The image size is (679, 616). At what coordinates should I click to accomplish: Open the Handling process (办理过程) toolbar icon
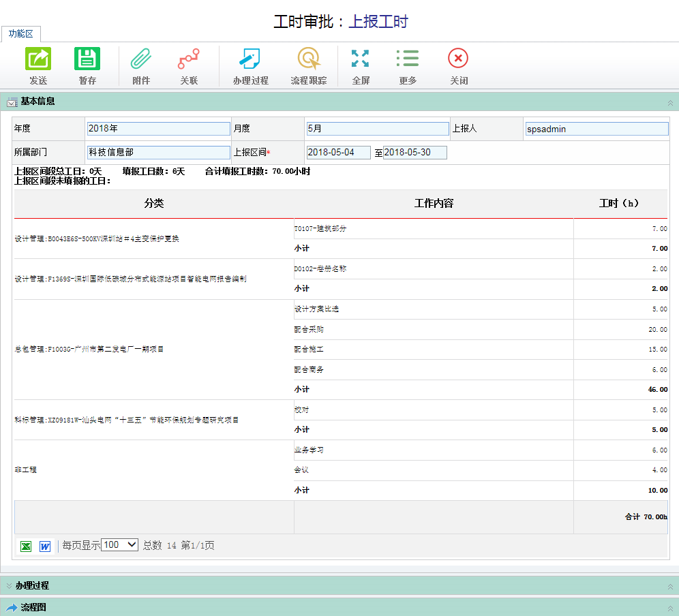[x=250, y=59]
